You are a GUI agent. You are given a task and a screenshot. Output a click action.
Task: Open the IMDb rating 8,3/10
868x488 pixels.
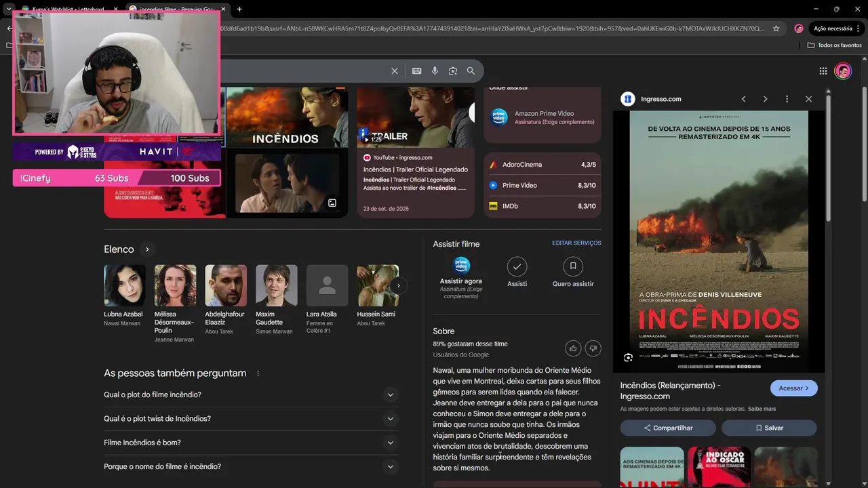coord(542,206)
